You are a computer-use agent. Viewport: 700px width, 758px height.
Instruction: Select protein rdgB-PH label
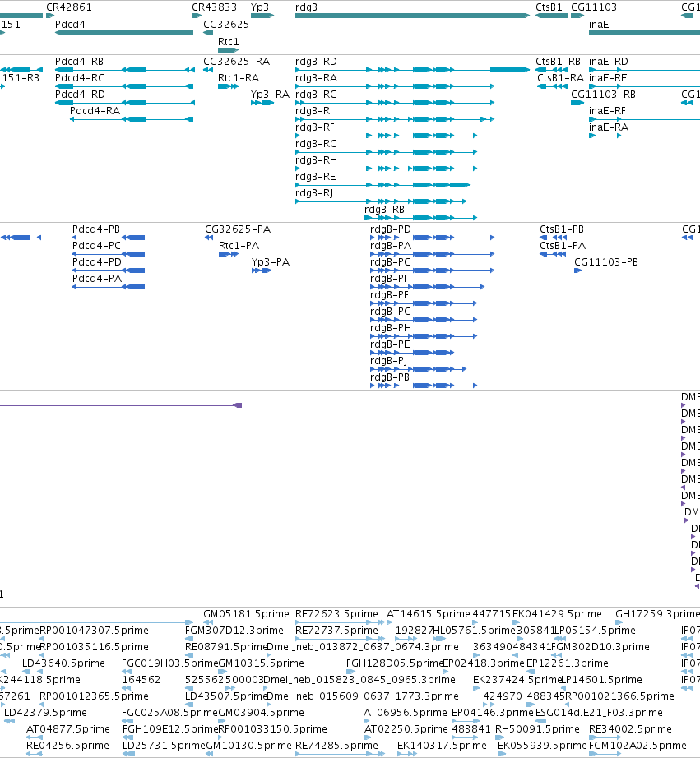click(391, 328)
